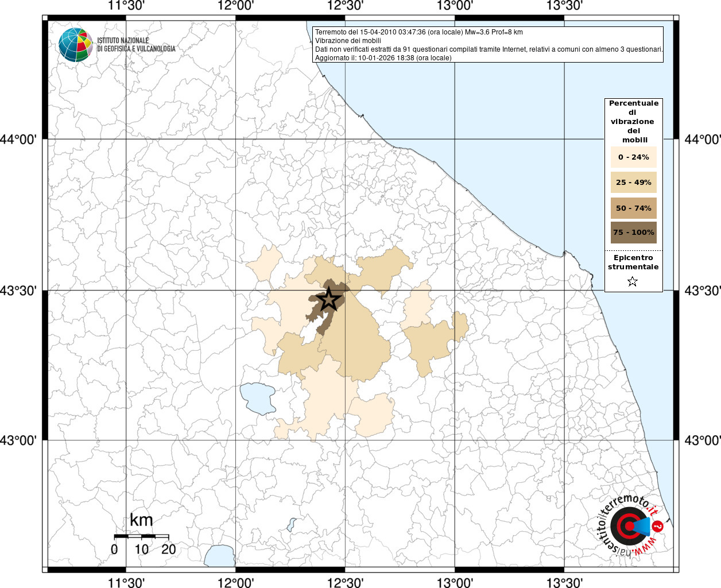
Task: Click the bottom axis label 13°00'
Action: click(x=455, y=582)
